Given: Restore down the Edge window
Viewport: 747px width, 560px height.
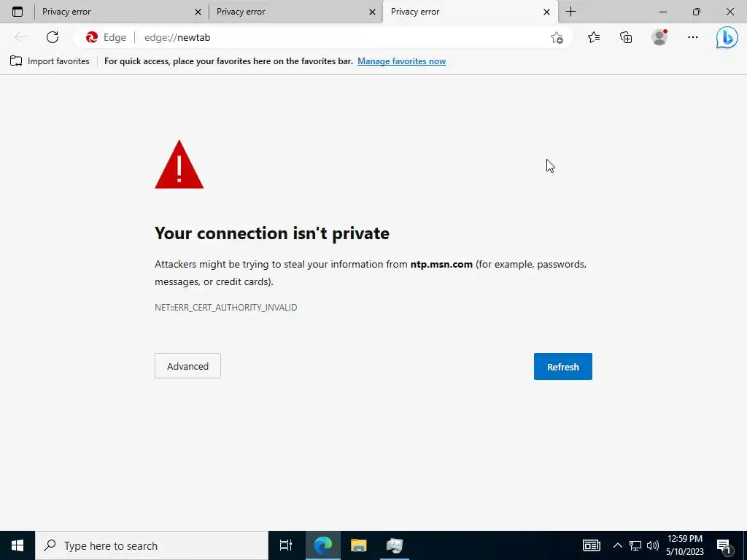Looking at the screenshot, I should point(697,12).
